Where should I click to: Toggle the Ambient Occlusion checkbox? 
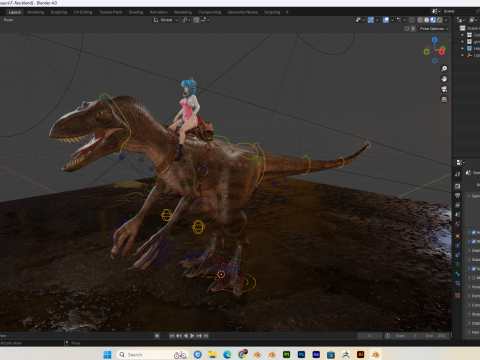(473, 232)
